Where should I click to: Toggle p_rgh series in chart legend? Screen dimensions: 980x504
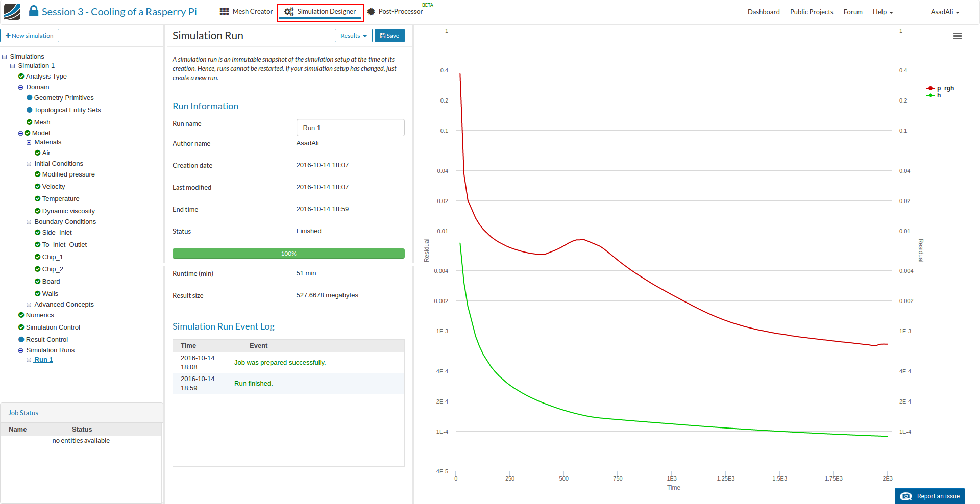tap(941, 88)
